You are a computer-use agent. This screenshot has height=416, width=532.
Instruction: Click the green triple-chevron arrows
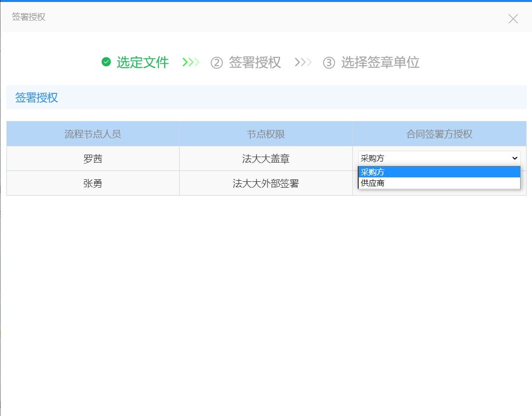point(190,62)
